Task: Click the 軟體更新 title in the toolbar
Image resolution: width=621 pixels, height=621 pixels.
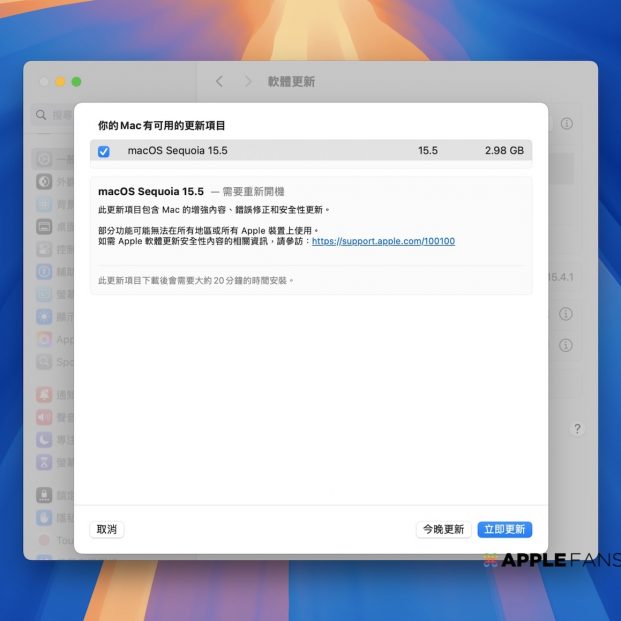Action: 291,81
